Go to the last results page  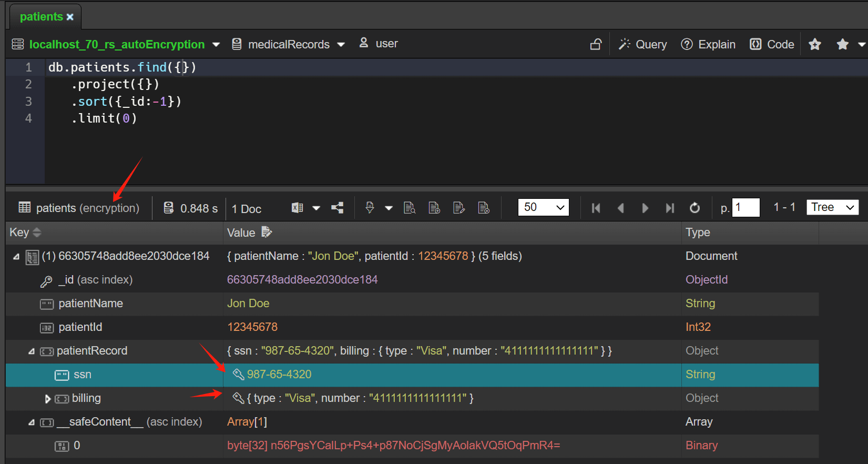(670, 208)
